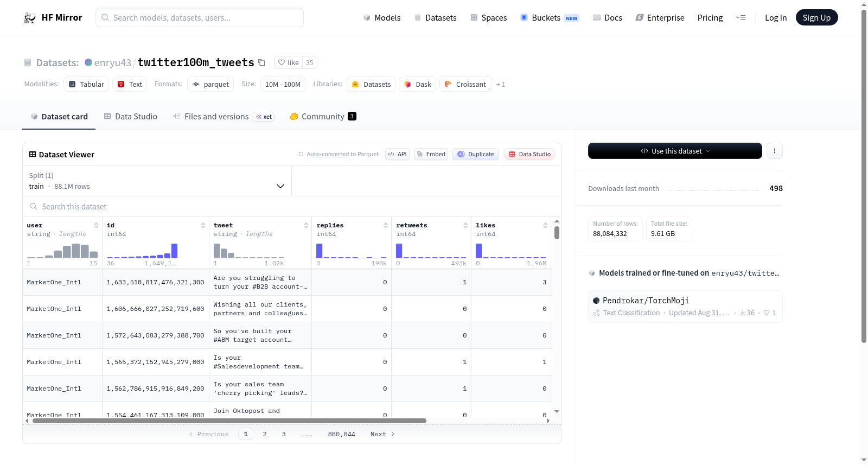Viewport: 868px width, 465px height.
Task: Go to Models in the top navigation
Action: tap(382, 17)
